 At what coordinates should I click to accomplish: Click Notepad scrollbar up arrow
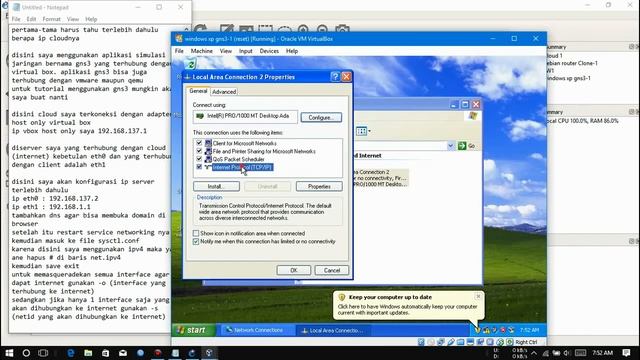pyautogui.click(x=187, y=29)
